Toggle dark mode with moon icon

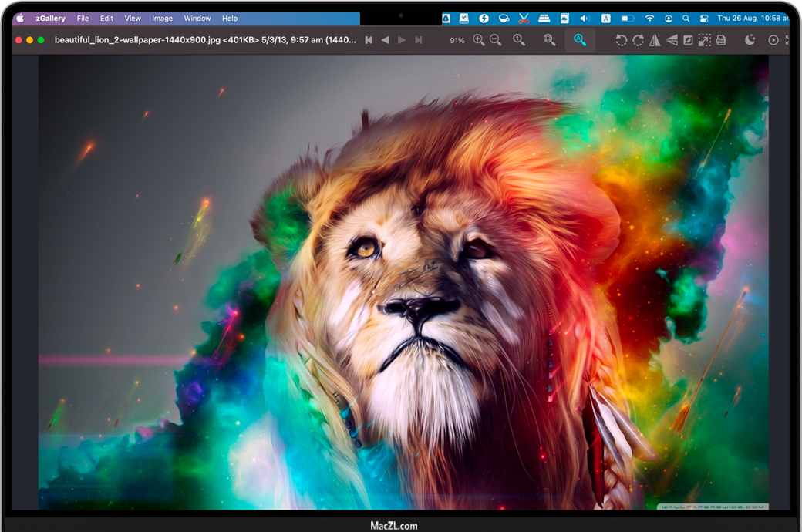[750, 40]
